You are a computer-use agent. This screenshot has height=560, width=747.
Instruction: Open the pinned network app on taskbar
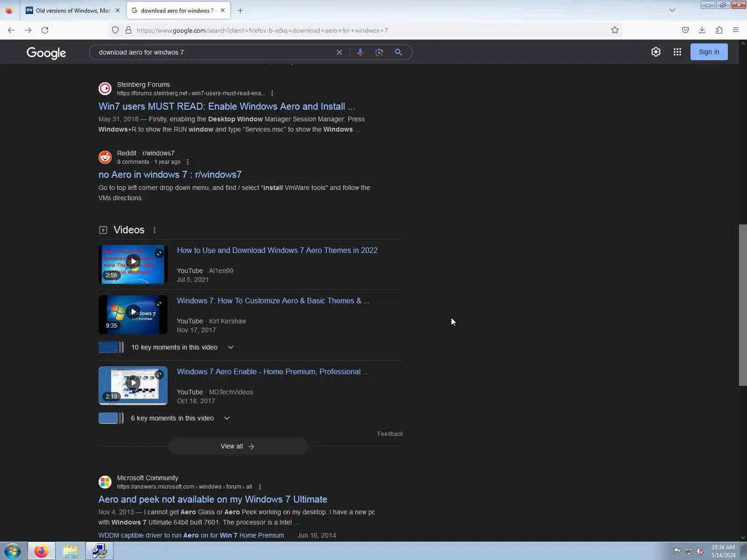pyautogui.click(x=99, y=551)
